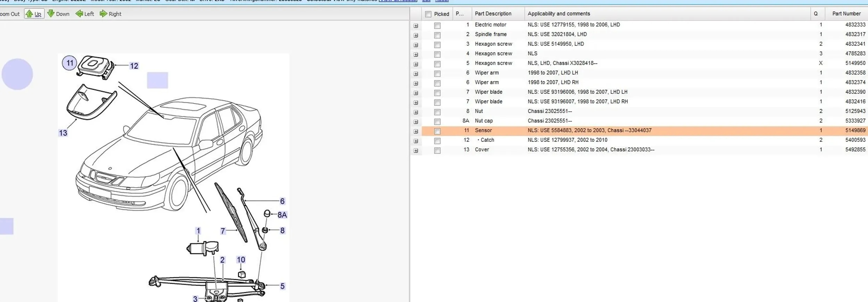
Task: Expand the Catch row
Action: coord(416,141)
